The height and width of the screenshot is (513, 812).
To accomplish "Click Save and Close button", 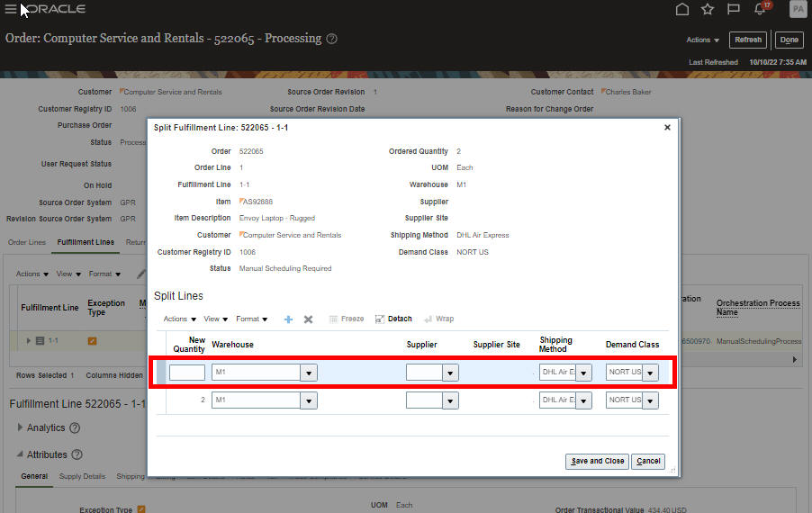I will 598,461.
